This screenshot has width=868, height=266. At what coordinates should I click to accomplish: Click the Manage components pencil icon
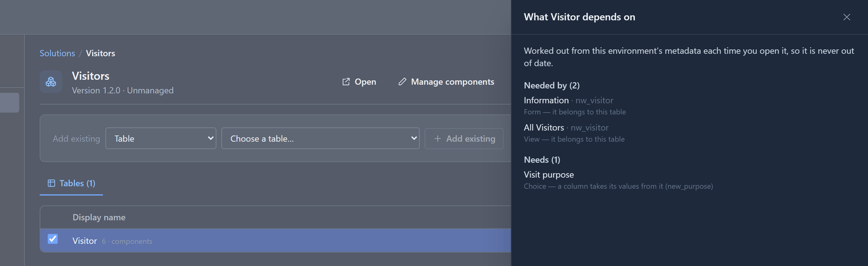click(x=402, y=82)
